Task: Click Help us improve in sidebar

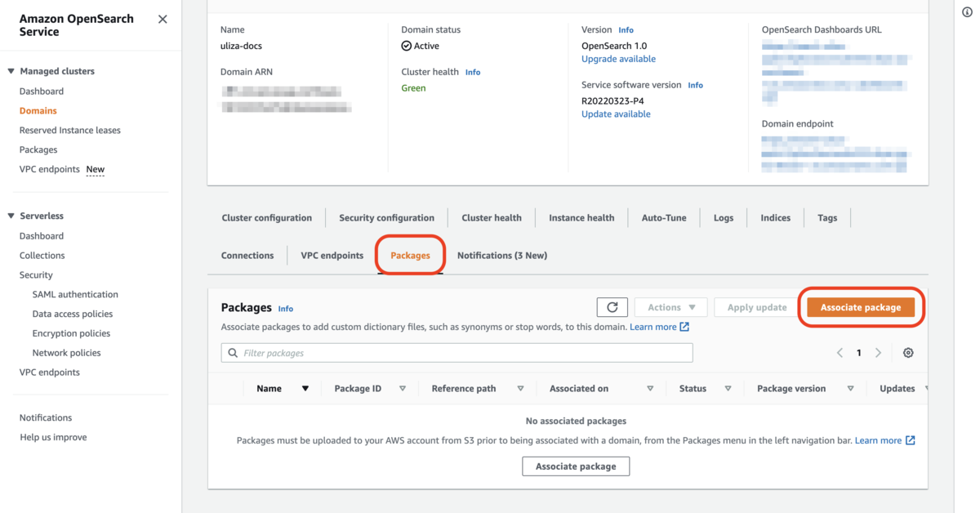Action: [x=53, y=438]
